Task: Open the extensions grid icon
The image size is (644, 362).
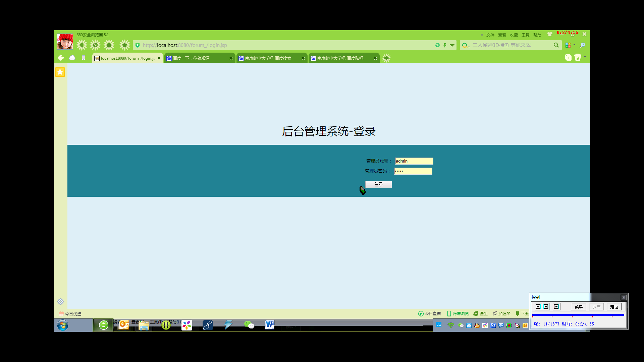Action: click(568, 45)
